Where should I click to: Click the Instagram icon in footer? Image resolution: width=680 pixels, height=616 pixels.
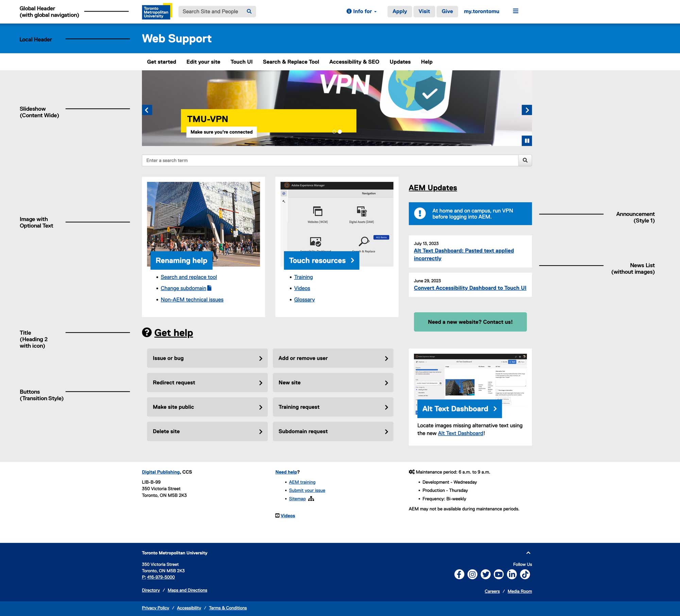pyautogui.click(x=472, y=574)
